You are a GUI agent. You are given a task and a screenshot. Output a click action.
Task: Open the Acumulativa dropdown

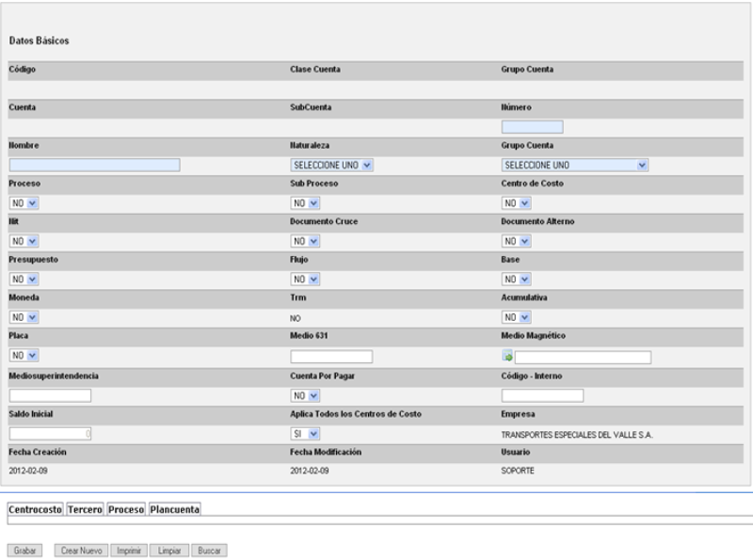[517, 319]
